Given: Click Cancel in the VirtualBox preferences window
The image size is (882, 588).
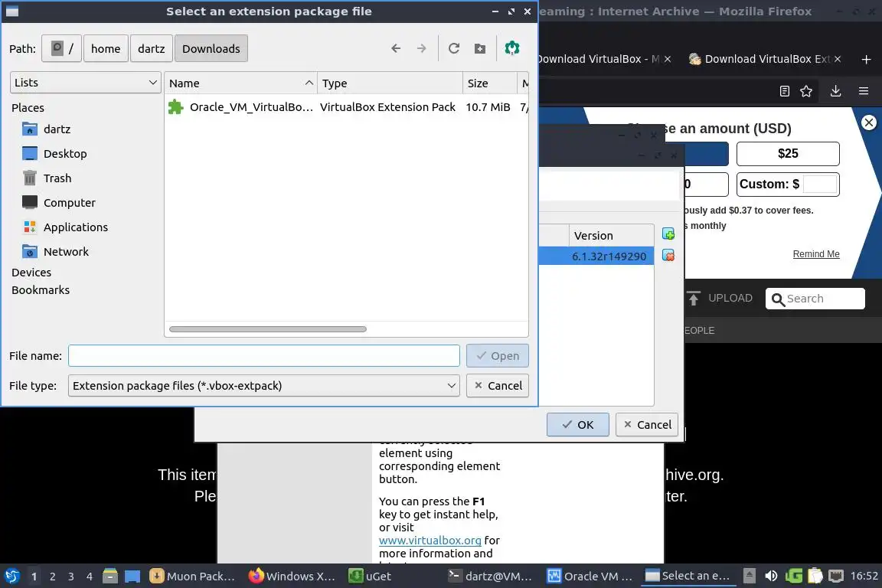Looking at the screenshot, I should tap(647, 425).
